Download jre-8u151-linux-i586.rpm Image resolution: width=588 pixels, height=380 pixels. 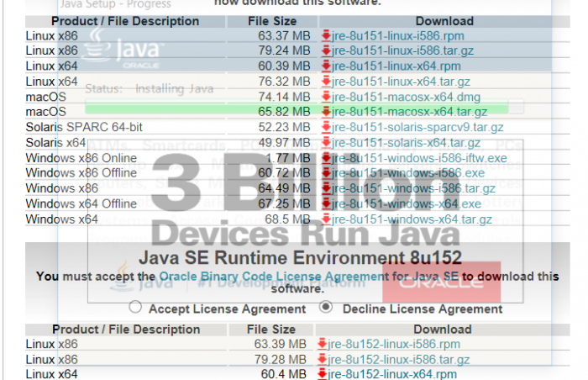[398, 36]
